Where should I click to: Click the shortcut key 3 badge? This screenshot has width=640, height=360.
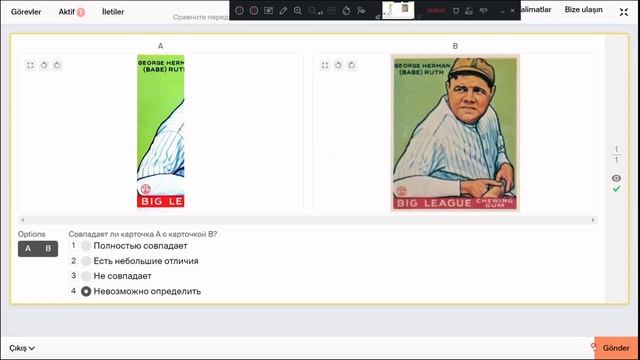pyautogui.click(x=73, y=276)
